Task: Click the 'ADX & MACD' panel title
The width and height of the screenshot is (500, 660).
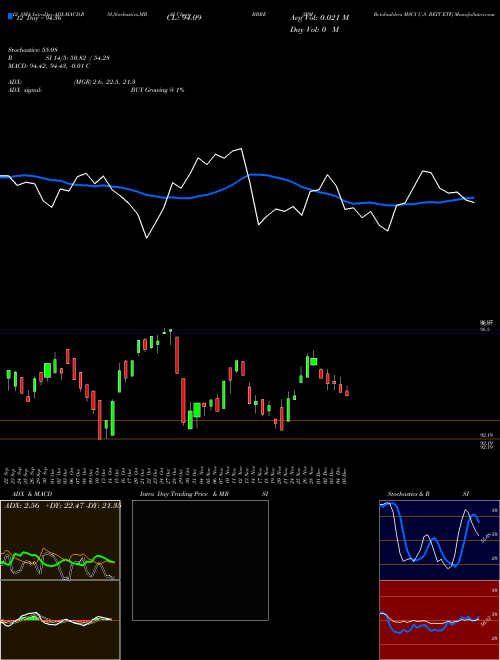Action: (32, 494)
